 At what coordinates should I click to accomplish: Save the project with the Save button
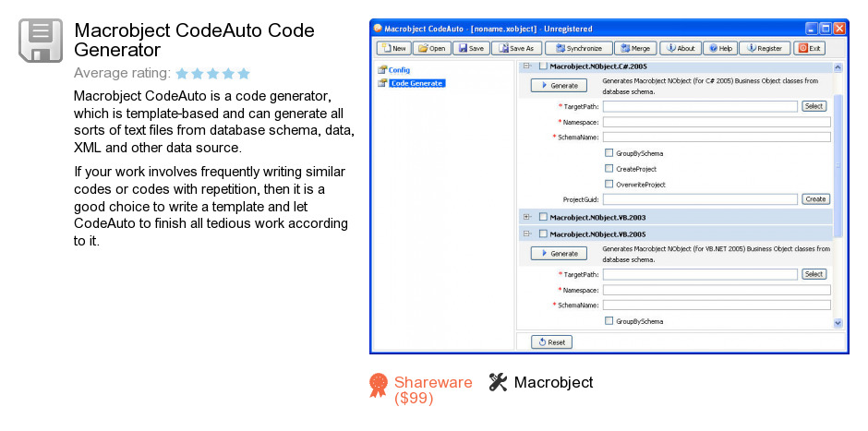tap(471, 49)
